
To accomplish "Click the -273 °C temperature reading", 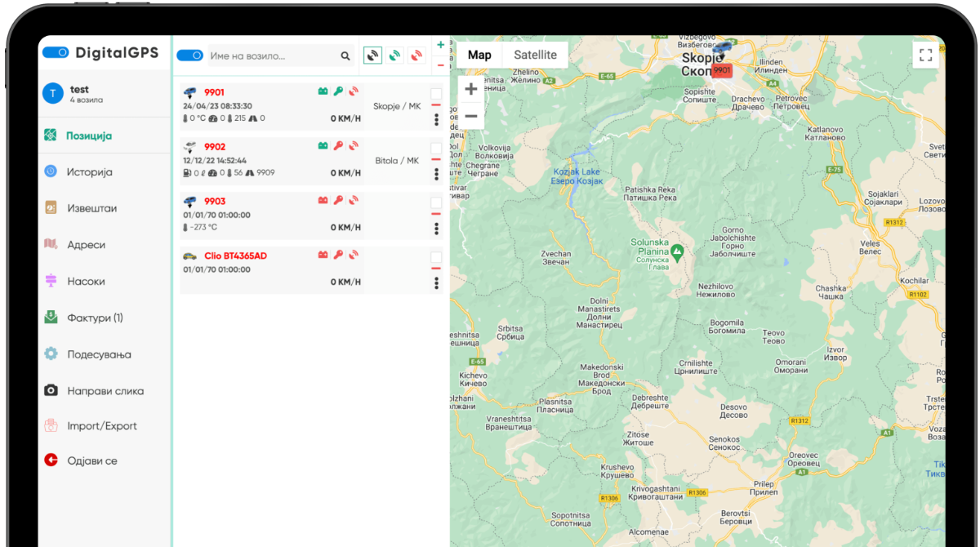I will click(x=203, y=228).
